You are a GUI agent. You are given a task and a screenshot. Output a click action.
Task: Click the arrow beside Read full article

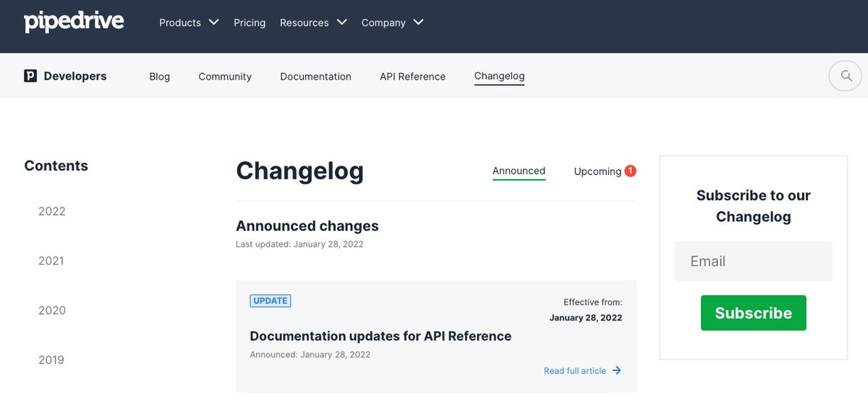[617, 370]
